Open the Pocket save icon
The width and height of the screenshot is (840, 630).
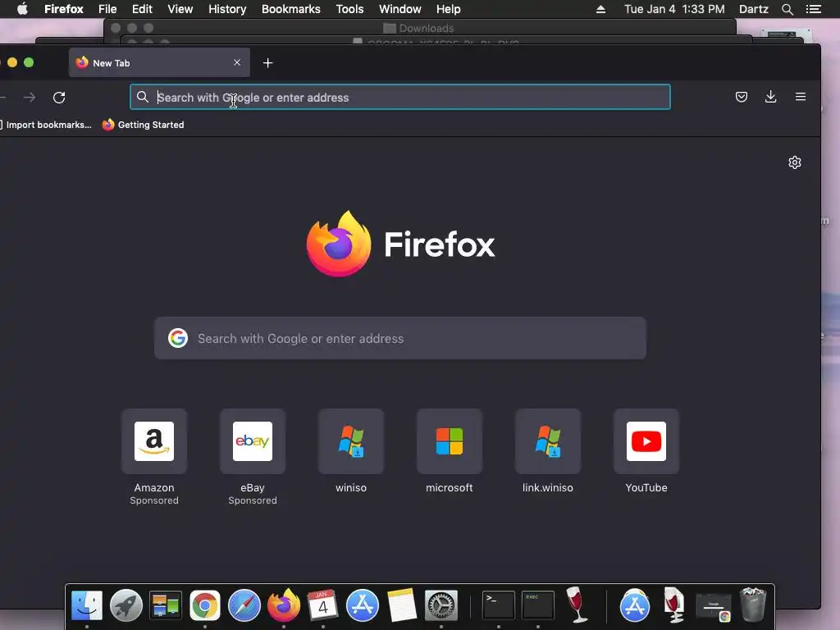[x=742, y=97]
